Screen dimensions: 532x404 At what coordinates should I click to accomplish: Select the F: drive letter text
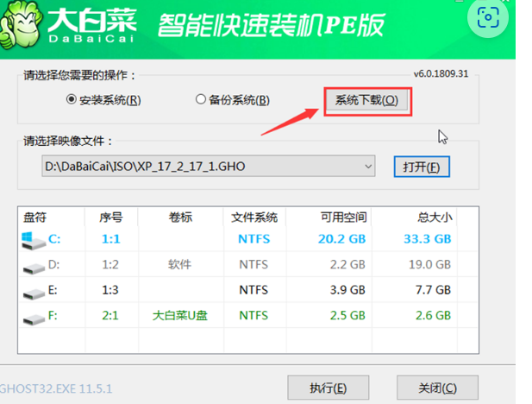[x=53, y=315]
